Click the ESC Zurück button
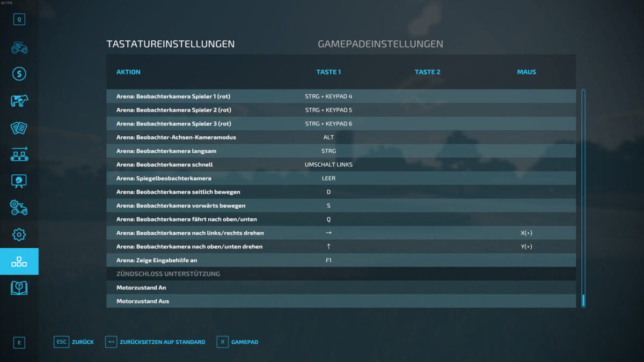 coord(74,342)
